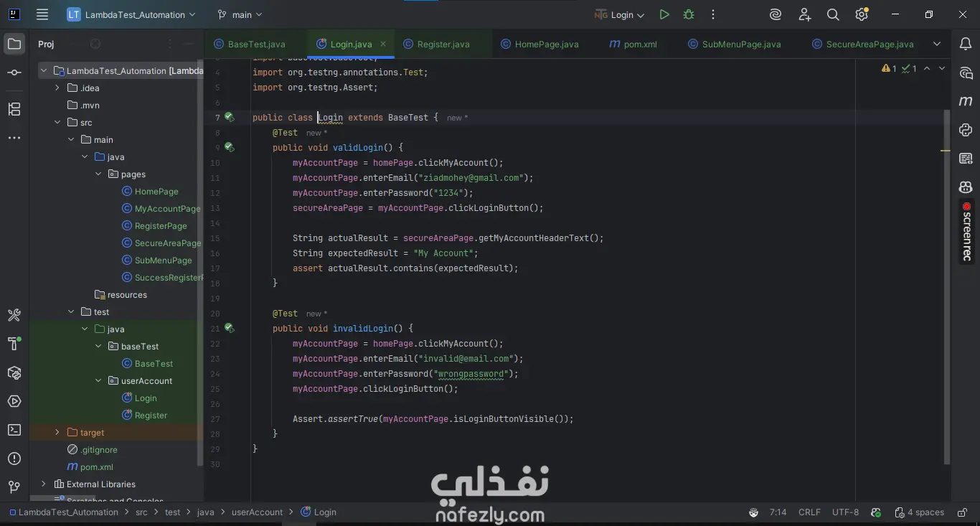Image resolution: width=980 pixels, height=526 pixels.
Task: Click the CRLF line separator in status bar
Action: tap(809, 512)
